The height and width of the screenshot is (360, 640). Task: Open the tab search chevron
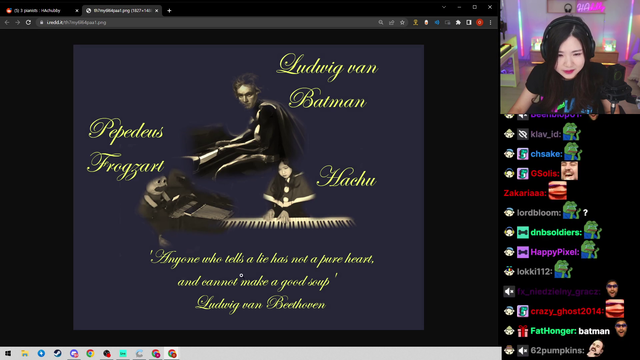pos(444,7)
